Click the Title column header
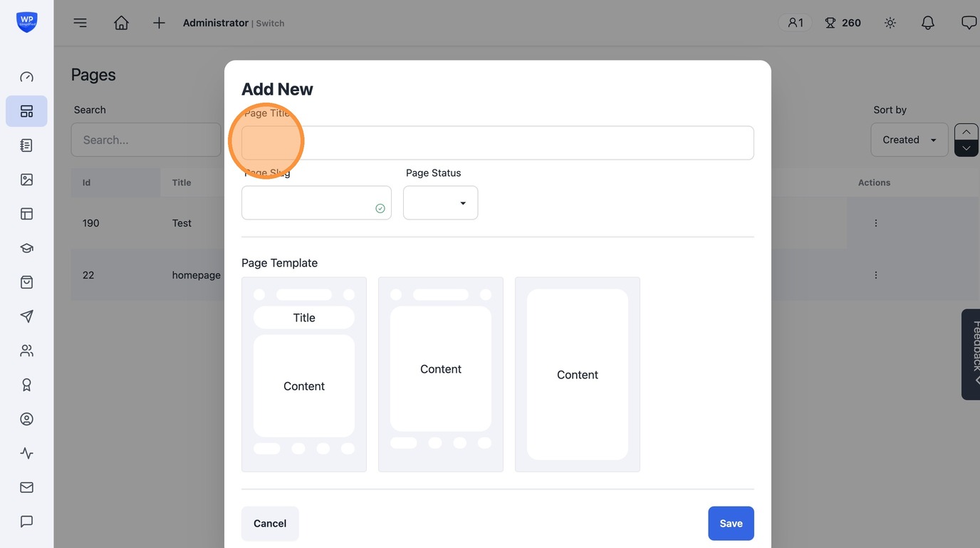The height and width of the screenshot is (548, 980). click(x=182, y=182)
